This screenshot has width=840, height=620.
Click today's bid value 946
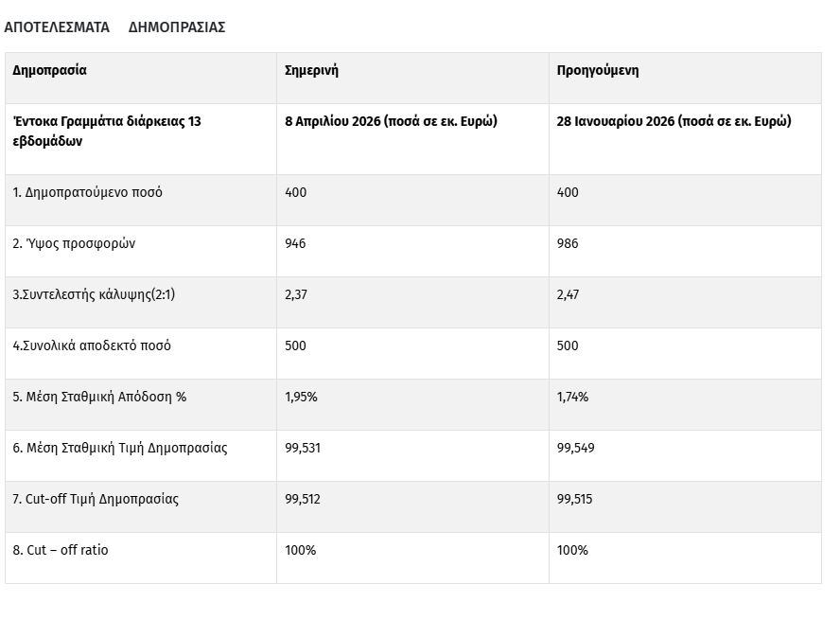click(295, 244)
